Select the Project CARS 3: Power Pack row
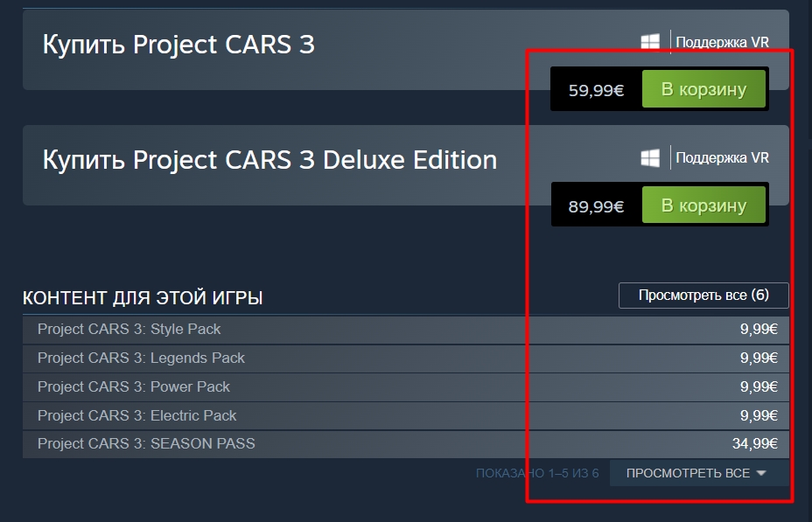 (x=405, y=387)
